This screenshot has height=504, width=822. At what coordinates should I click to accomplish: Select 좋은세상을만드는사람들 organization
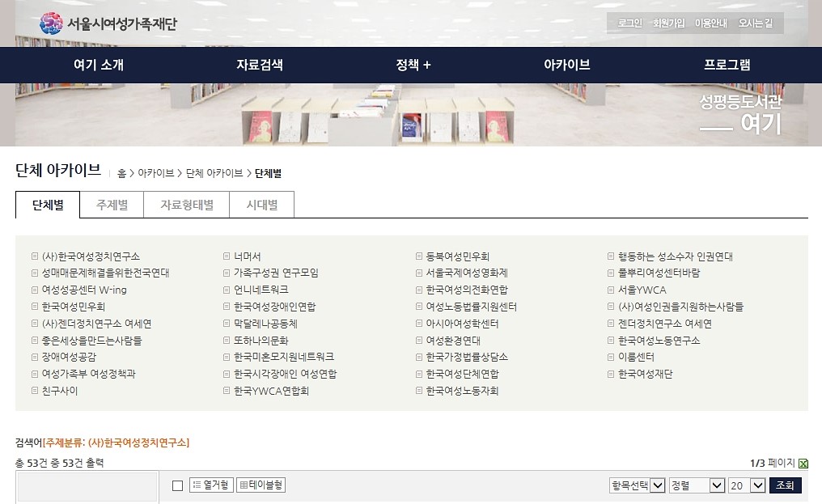pyautogui.click(x=91, y=341)
